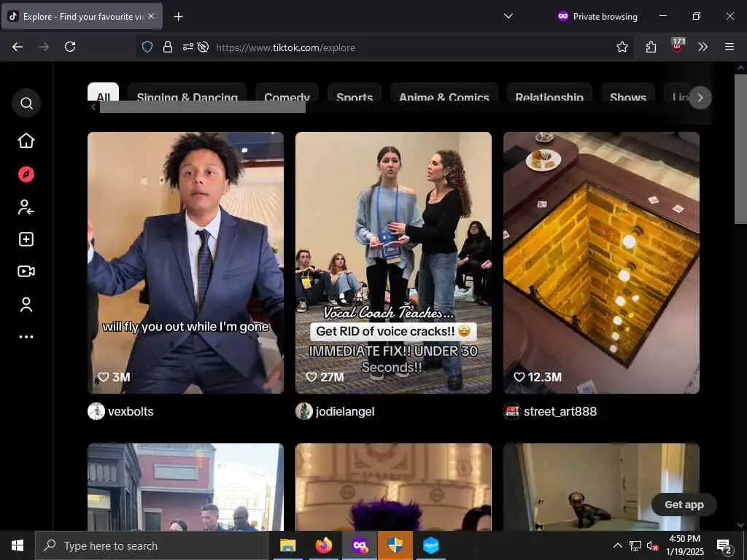The width and height of the screenshot is (747, 560).
Task: Click Windows taskbar search box
Action: pyautogui.click(x=152, y=545)
